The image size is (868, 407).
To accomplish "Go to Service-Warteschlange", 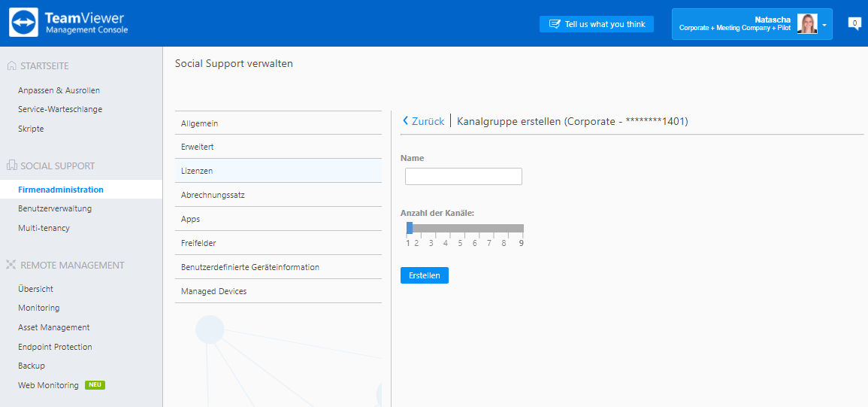I will click(60, 109).
